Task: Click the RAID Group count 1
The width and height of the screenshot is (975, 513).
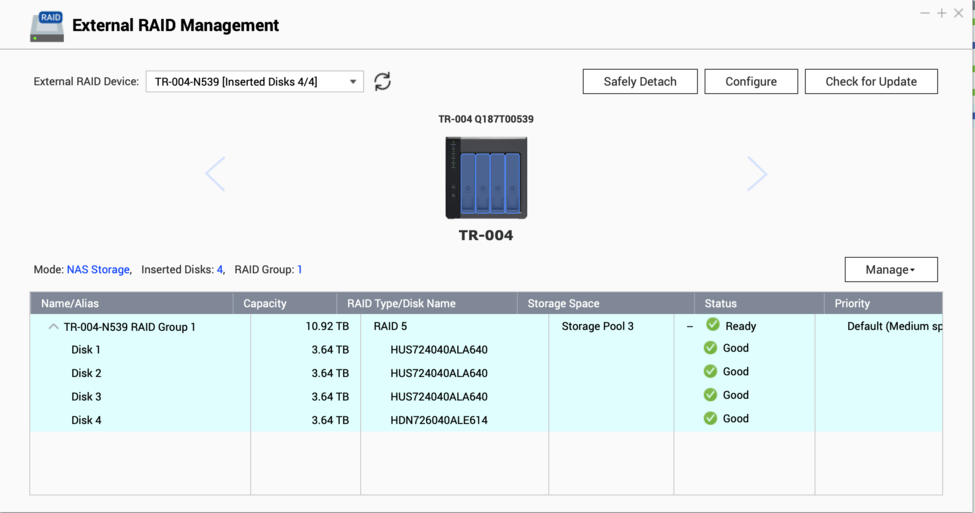Action: tap(300, 269)
